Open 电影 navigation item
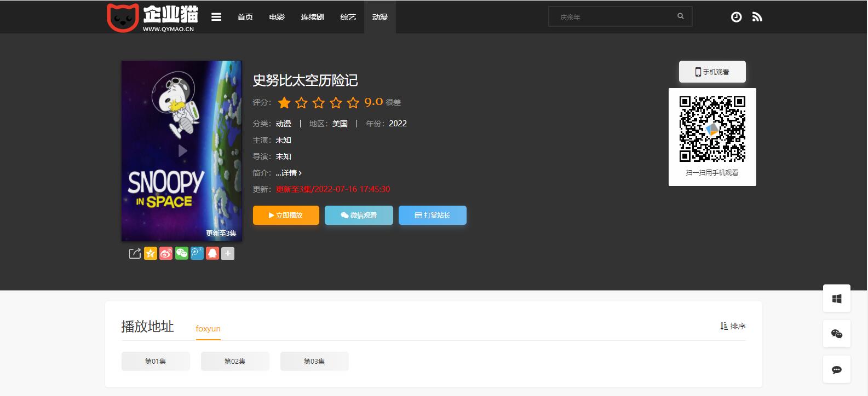Screen dimensions: 868x396 coord(277,17)
